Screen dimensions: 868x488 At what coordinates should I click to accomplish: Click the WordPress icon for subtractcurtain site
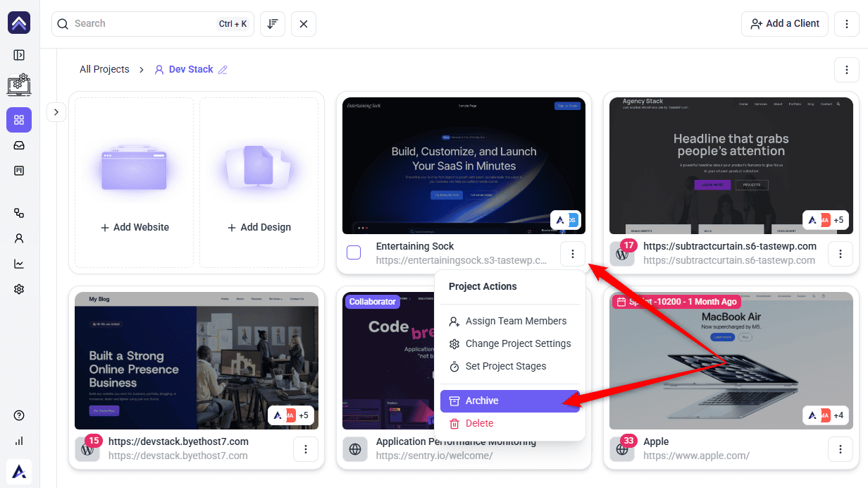pyautogui.click(x=622, y=254)
